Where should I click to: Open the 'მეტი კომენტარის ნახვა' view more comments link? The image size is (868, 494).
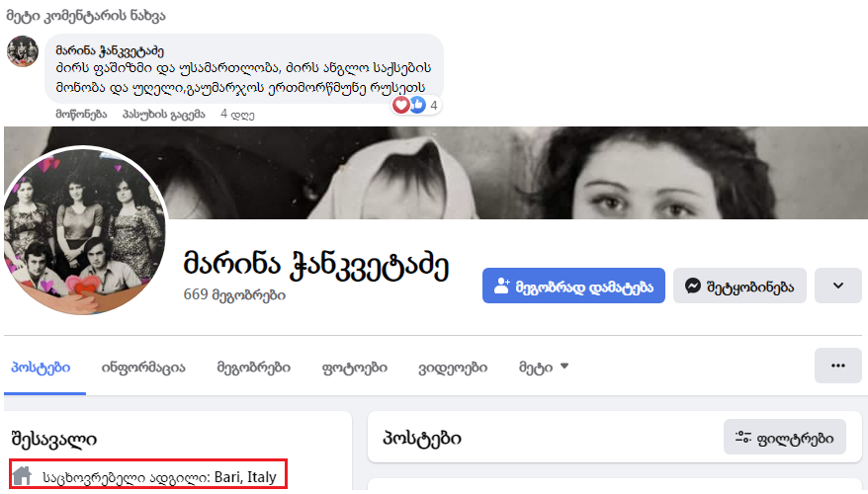coord(86,16)
